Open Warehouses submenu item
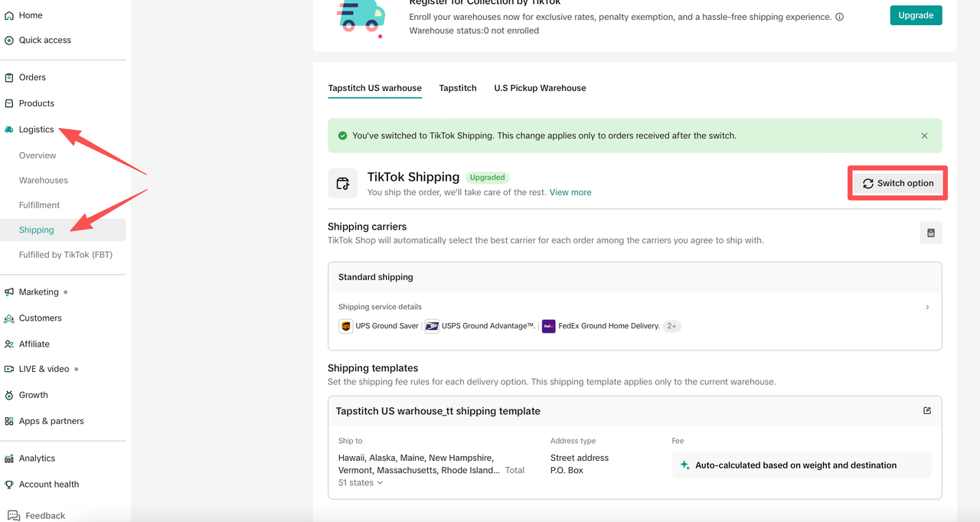 pyautogui.click(x=44, y=181)
